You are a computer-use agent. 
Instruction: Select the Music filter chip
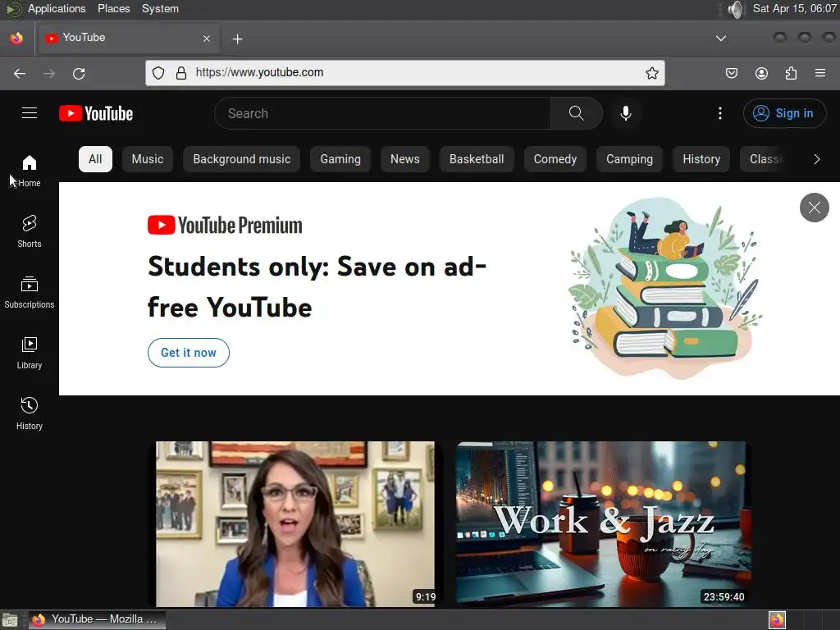pos(148,159)
